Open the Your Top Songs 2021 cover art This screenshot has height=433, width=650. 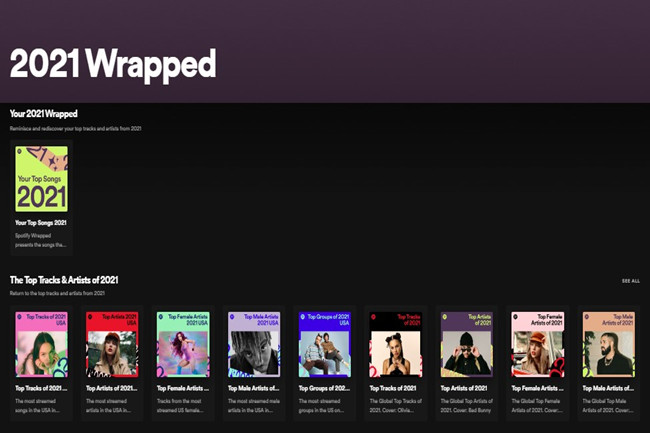tap(41, 179)
